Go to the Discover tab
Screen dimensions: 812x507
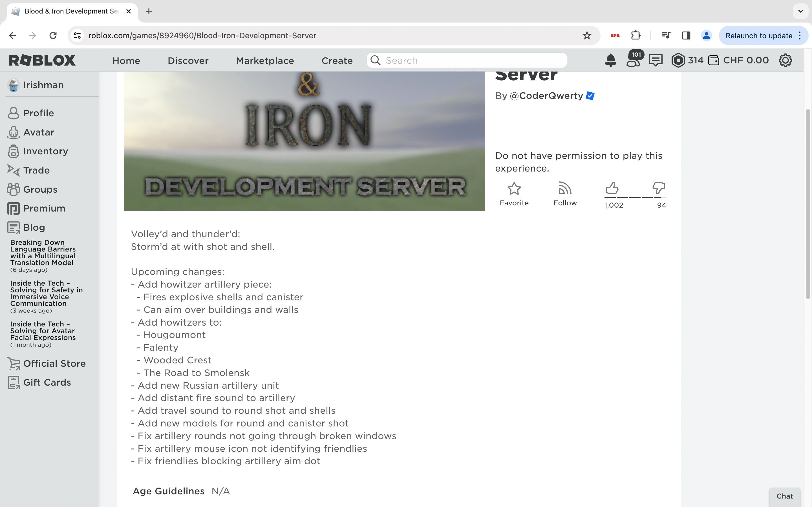point(188,61)
